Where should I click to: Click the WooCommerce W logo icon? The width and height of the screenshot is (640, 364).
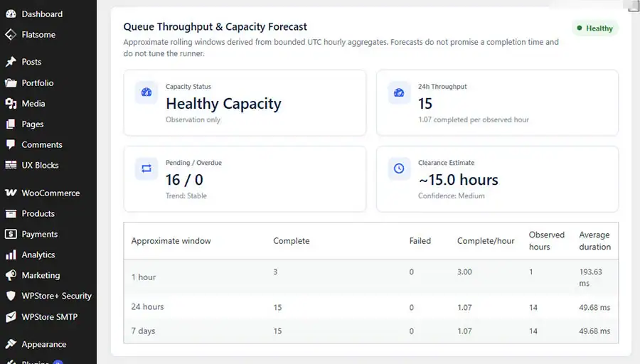(11, 193)
